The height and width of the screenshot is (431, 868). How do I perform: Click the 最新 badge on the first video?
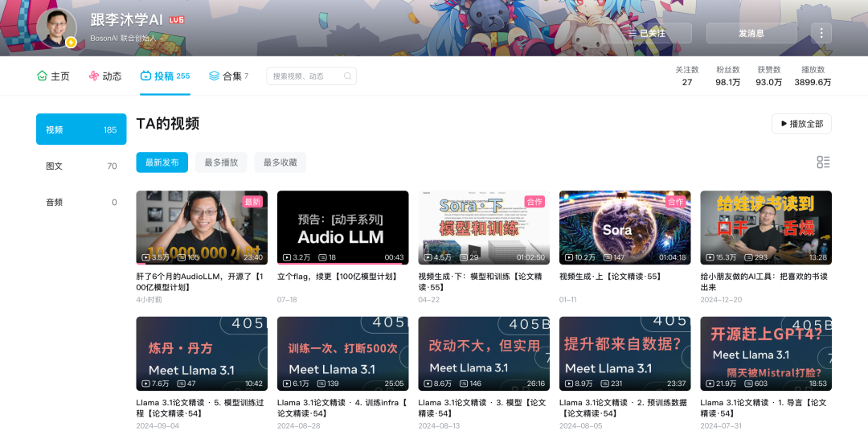[x=252, y=202]
